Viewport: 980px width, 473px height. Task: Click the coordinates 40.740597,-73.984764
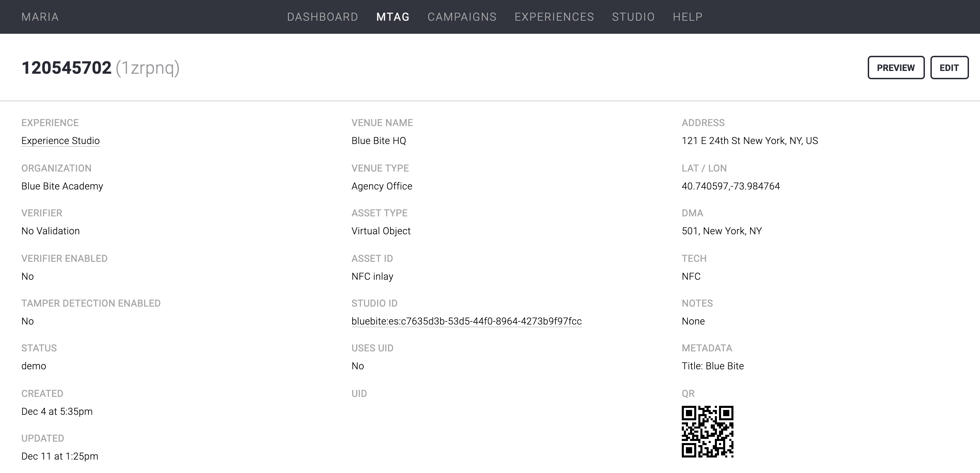pos(730,186)
